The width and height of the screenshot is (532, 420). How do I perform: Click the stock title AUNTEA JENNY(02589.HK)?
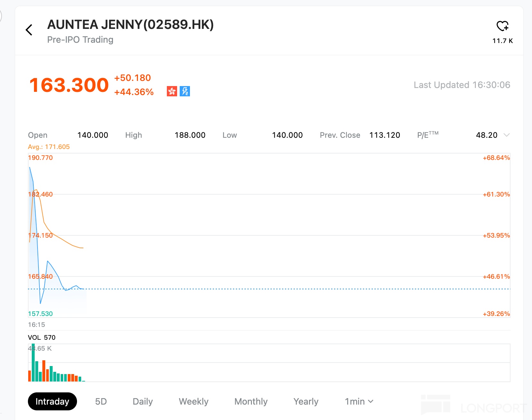pyautogui.click(x=130, y=25)
